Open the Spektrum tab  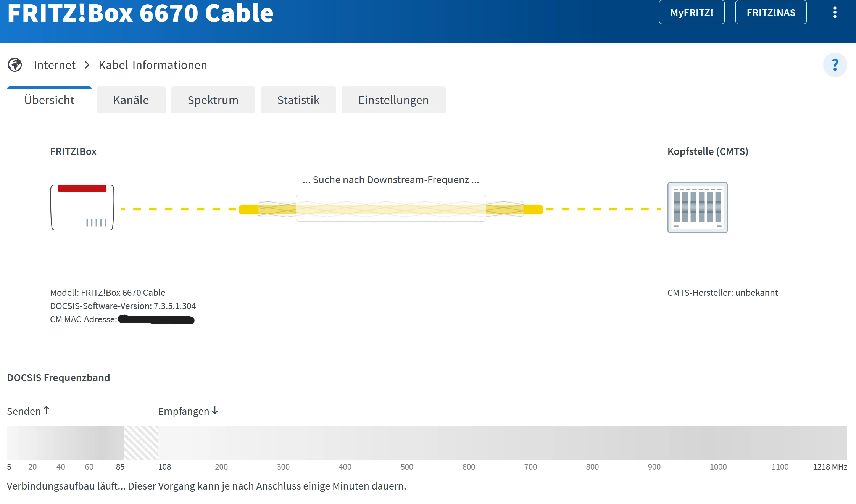point(213,100)
